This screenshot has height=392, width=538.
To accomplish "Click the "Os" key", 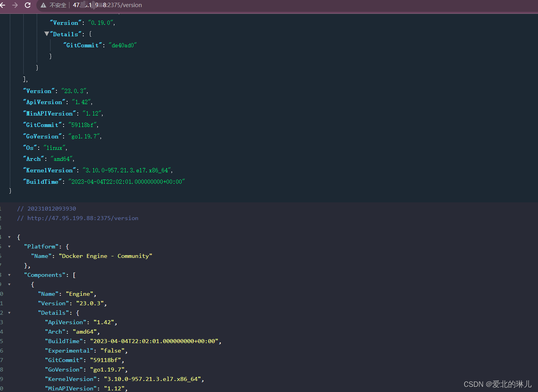I will [30, 148].
